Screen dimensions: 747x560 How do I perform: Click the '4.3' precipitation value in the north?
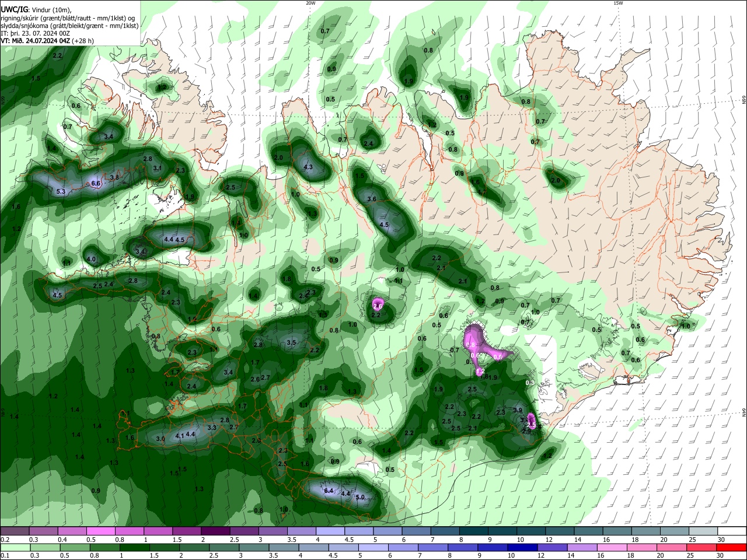(x=309, y=167)
